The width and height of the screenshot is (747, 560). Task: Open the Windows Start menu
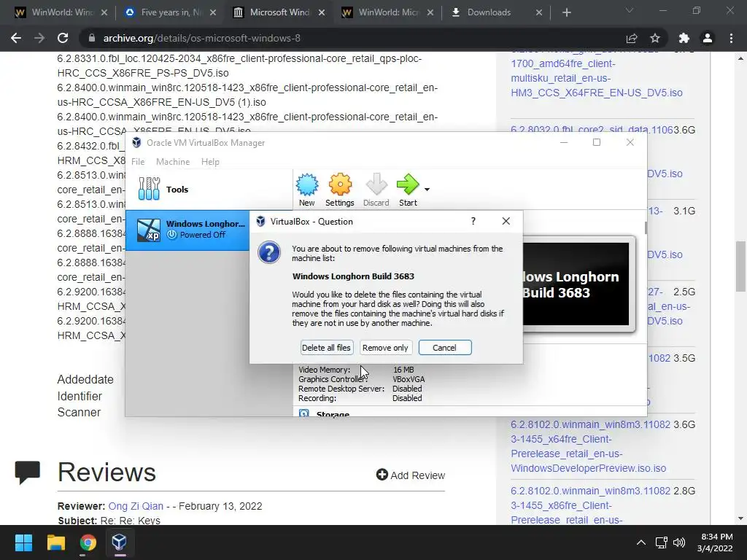[x=23, y=542]
